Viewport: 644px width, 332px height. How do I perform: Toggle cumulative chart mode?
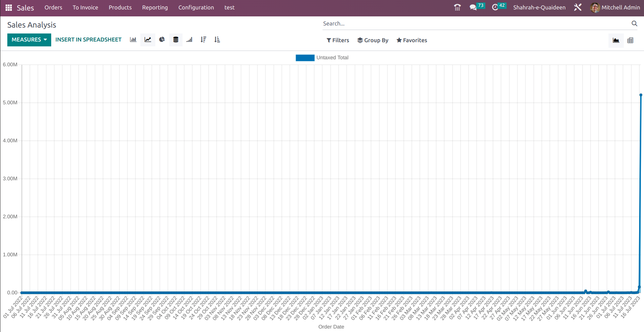(189, 40)
